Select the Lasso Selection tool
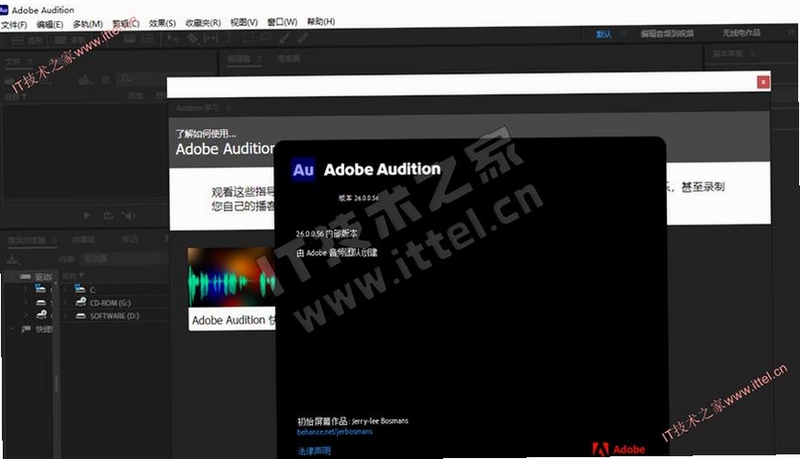 266,38
